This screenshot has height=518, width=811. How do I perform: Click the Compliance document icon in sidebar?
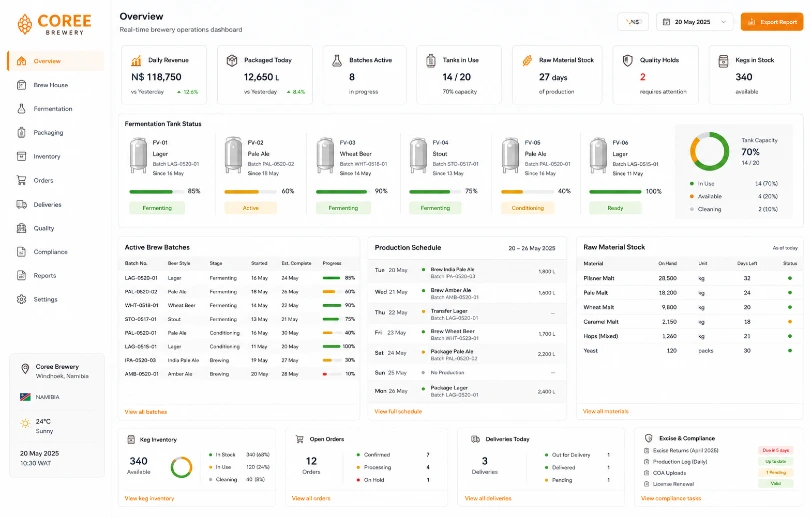(x=21, y=252)
